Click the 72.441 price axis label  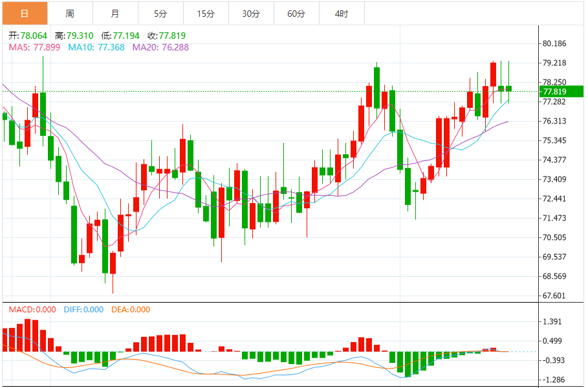pos(554,199)
